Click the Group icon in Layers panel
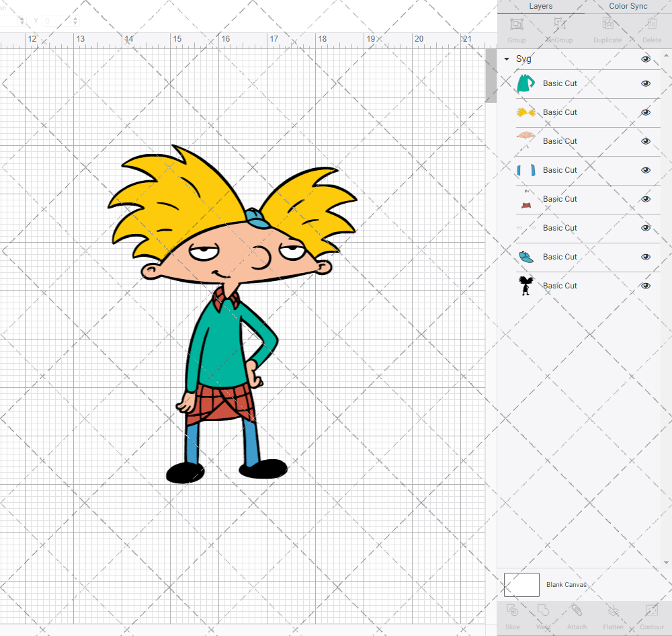This screenshot has height=636, width=672. (x=516, y=24)
